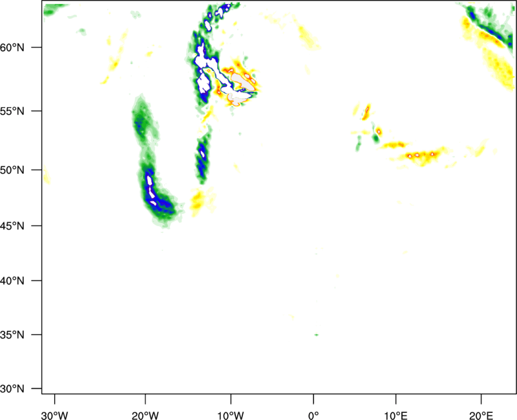The image size is (517, 420).
Task: Select the 0° longitude tick label
Action: coord(313,415)
